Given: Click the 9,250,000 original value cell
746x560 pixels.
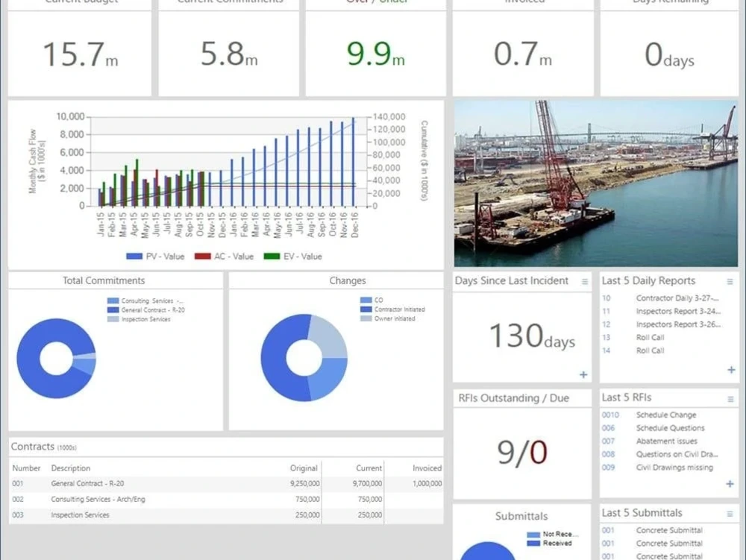Looking at the screenshot, I should pyautogui.click(x=304, y=483).
